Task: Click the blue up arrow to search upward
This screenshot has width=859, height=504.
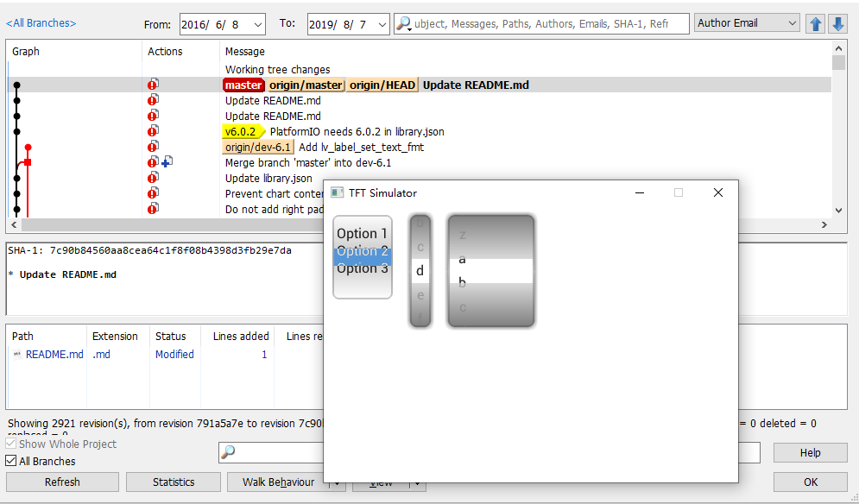Action: 815,22
